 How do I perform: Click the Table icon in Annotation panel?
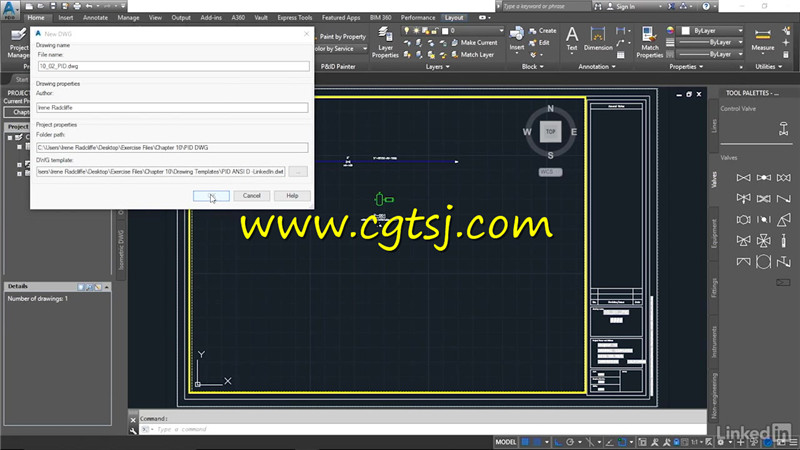[x=620, y=55]
